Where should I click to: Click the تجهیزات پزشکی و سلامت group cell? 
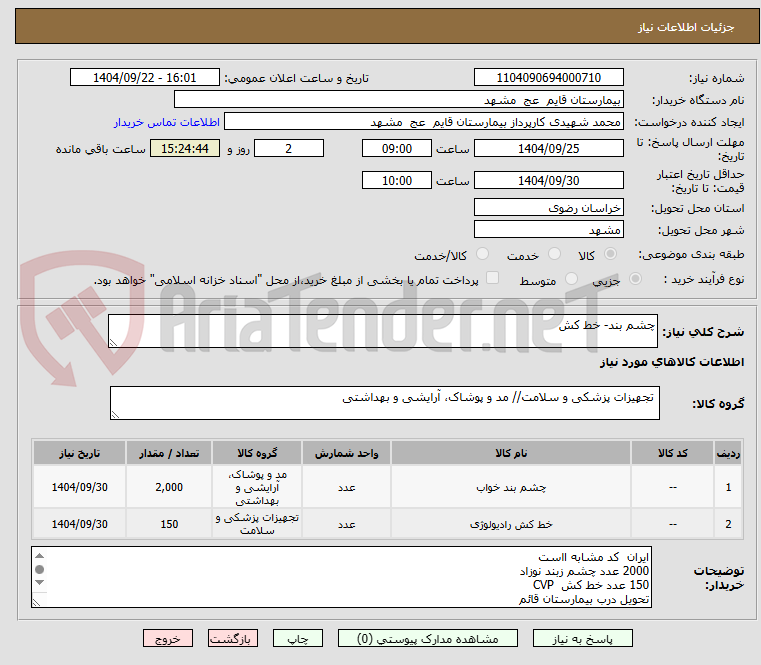pos(257,524)
